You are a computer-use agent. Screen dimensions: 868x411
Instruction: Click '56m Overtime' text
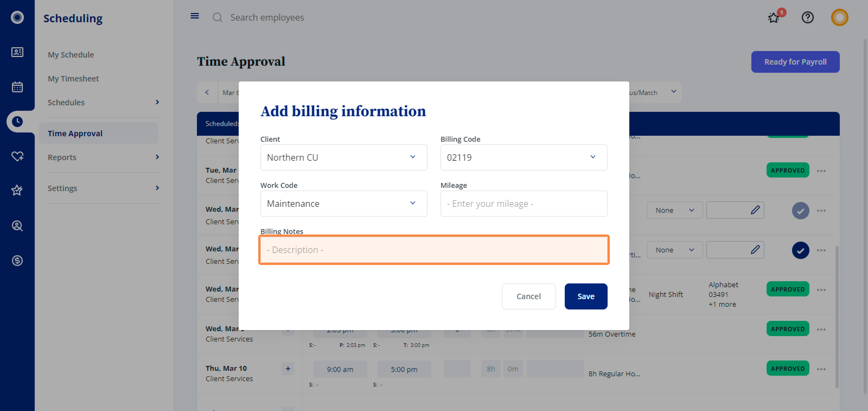(x=612, y=334)
